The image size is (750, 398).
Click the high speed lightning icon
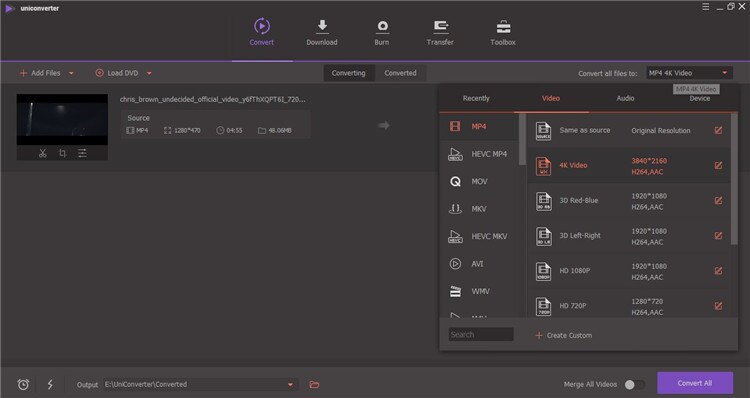50,384
